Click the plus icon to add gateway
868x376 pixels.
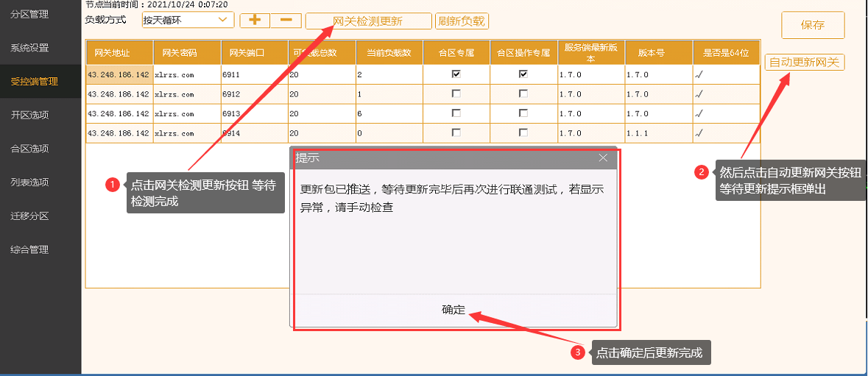point(255,21)
